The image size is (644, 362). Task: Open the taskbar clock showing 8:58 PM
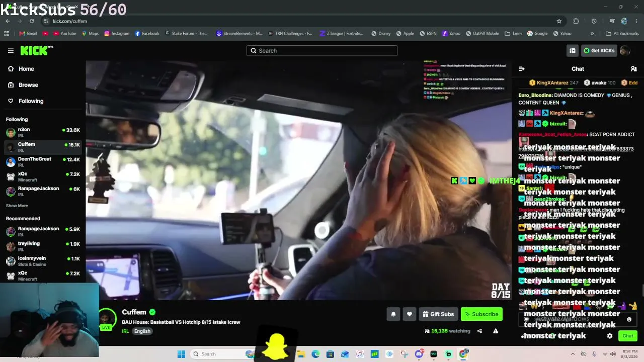630,354
